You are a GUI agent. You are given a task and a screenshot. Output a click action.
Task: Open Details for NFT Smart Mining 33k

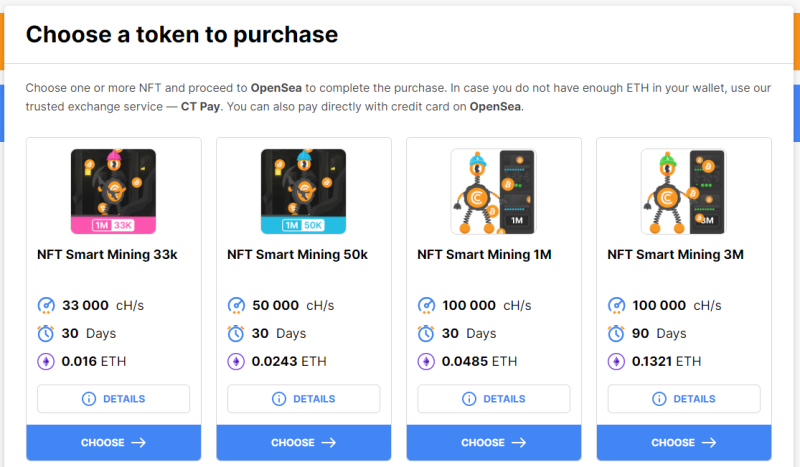113,399
